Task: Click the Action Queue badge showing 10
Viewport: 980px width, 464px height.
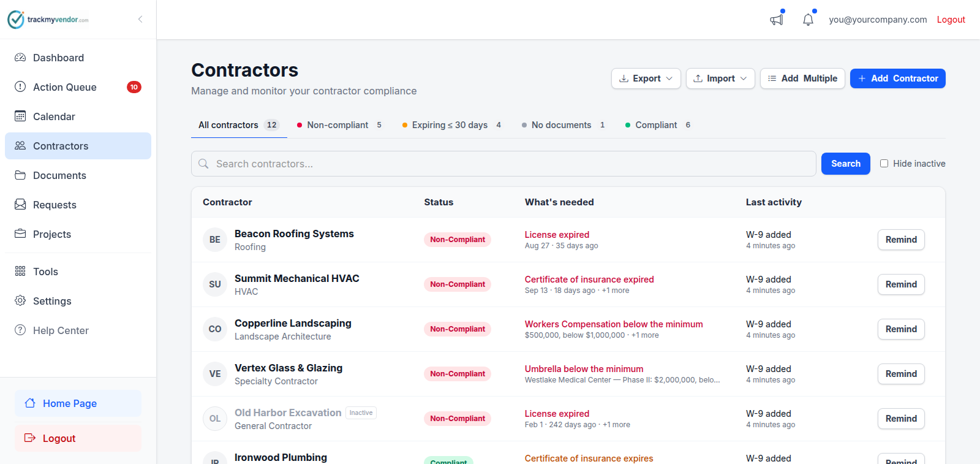Action: coord(134,87)
